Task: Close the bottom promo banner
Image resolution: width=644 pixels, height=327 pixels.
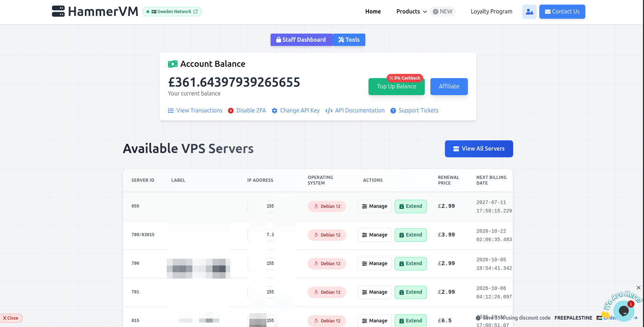Action: (11, 318)
